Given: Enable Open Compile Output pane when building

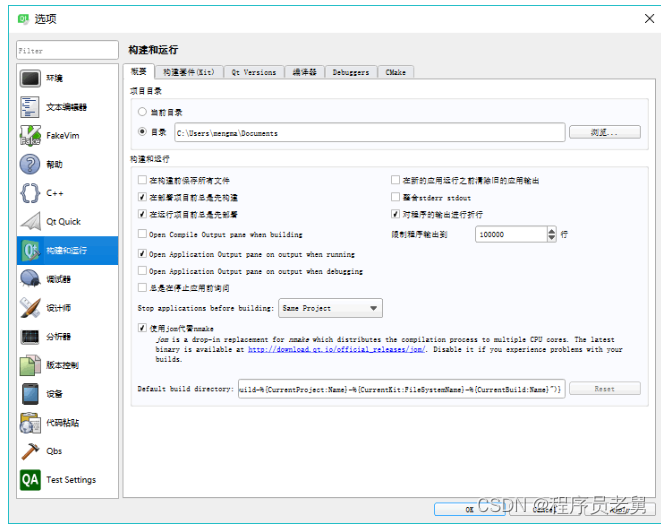Looking at the screenshot, I should 142,234.
